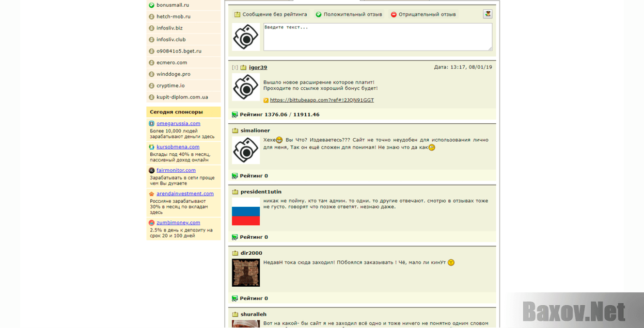Screen dimensions: 644x328
Task: Click the user icon button above the text box
Action: click(x=488, y=14)
